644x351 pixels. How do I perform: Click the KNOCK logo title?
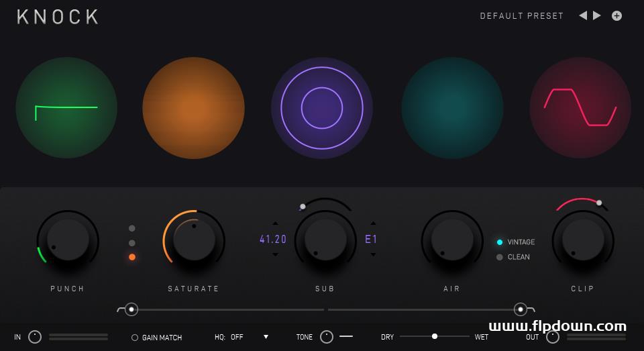tap(58, 17)
